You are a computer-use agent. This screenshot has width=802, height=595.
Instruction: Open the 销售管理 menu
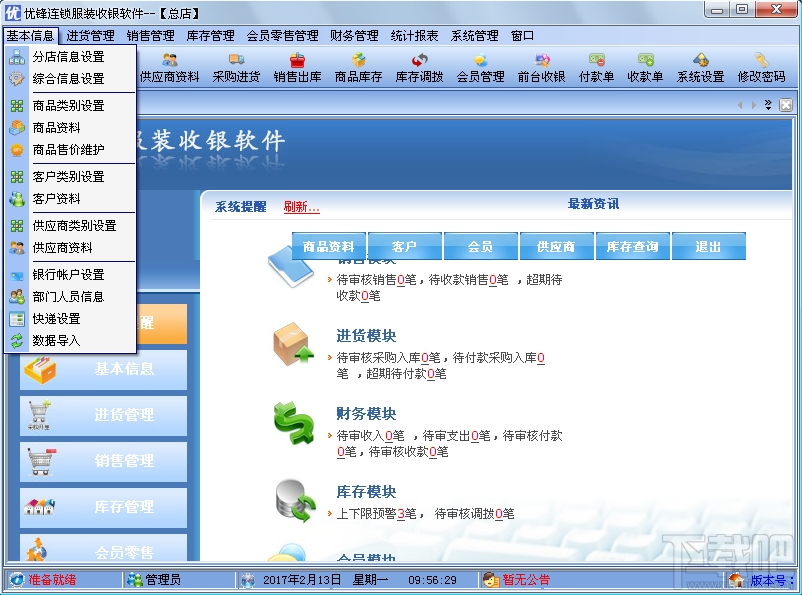pyautogui.click(x=150, y=36)
